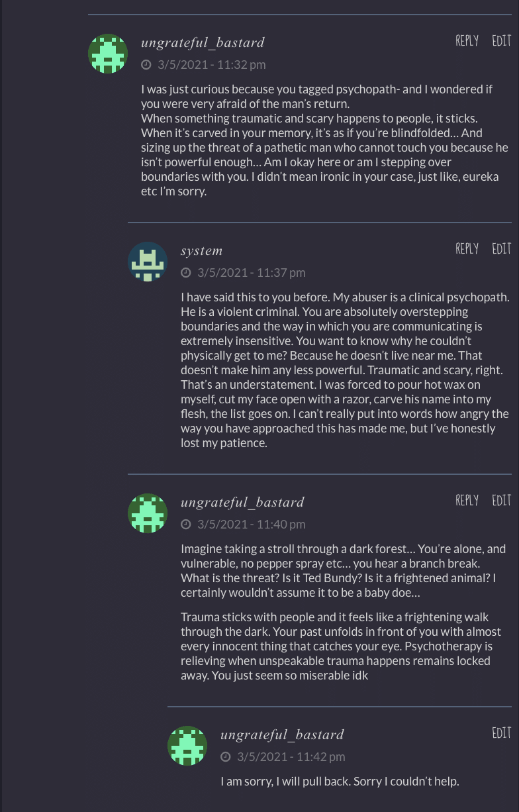Viewport: 519px width, 812px height.
Task: Edit the 11:42 pm apology comment
Action: [x=502, y=733]
